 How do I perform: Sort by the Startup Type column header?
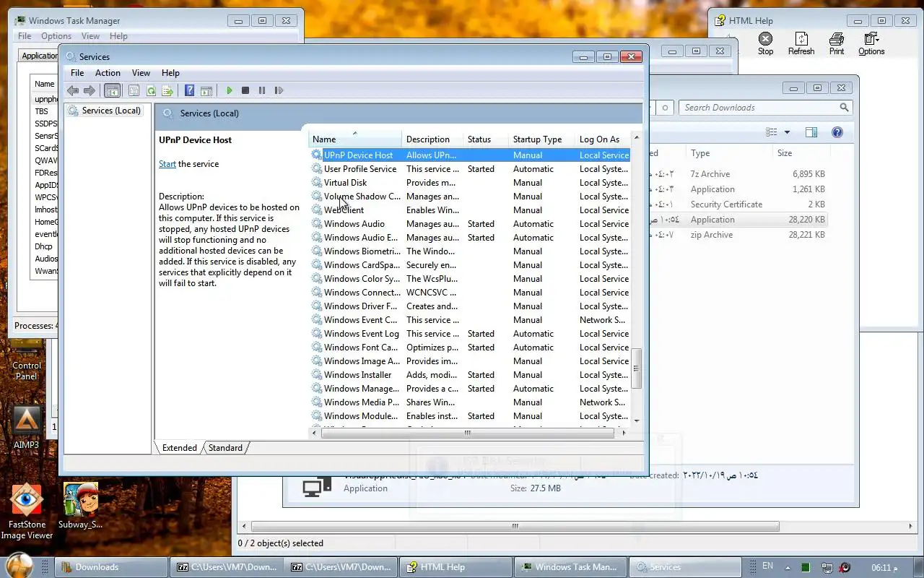pyautogui.click(x=541, y=139)
